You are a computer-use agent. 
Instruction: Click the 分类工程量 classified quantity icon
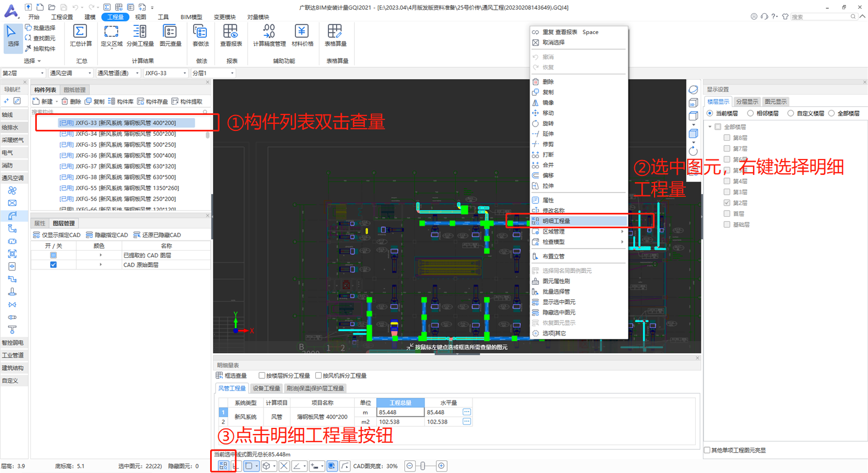point(140,36)
